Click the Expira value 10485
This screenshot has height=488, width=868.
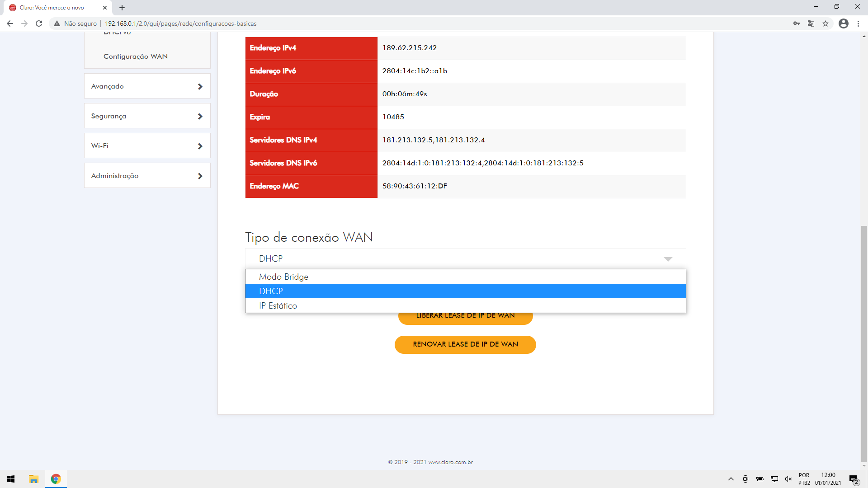(393, 117)
